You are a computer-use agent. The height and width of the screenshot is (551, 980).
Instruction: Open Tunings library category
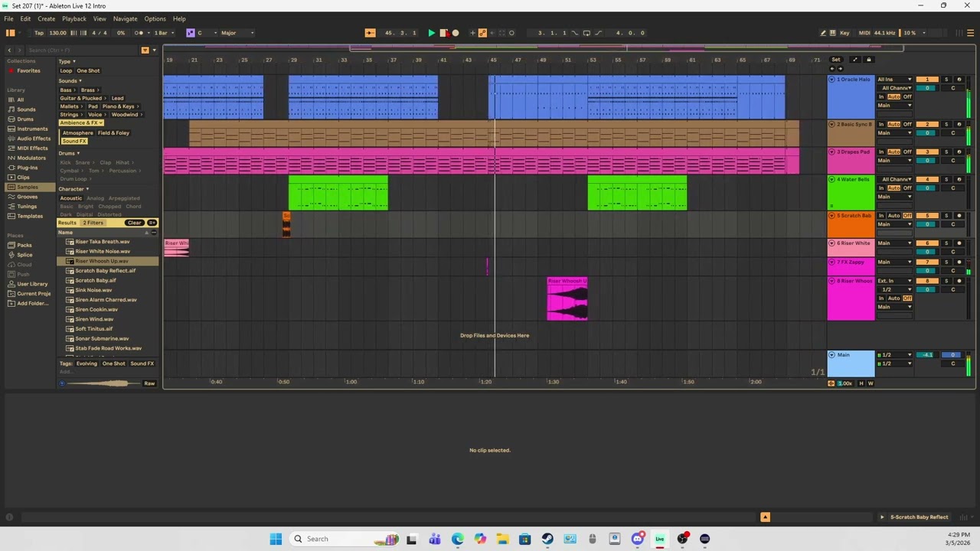click(27, 207)
